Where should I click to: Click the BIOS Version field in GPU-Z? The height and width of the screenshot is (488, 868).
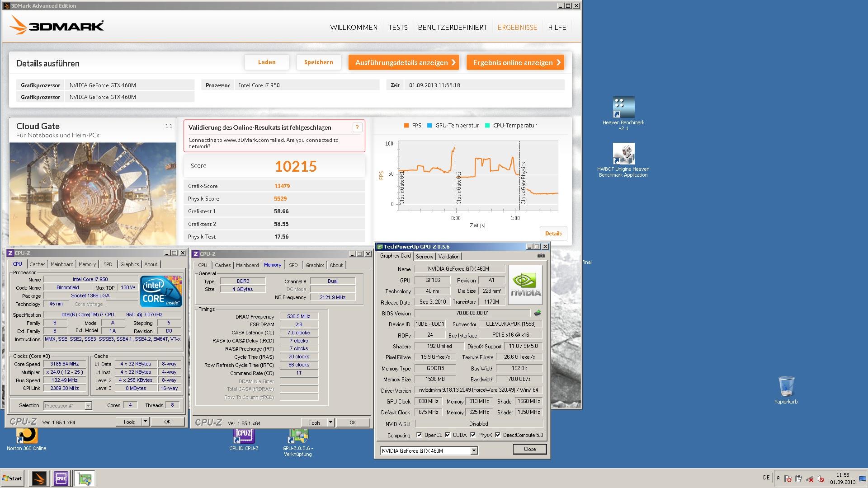pos(472,313)
